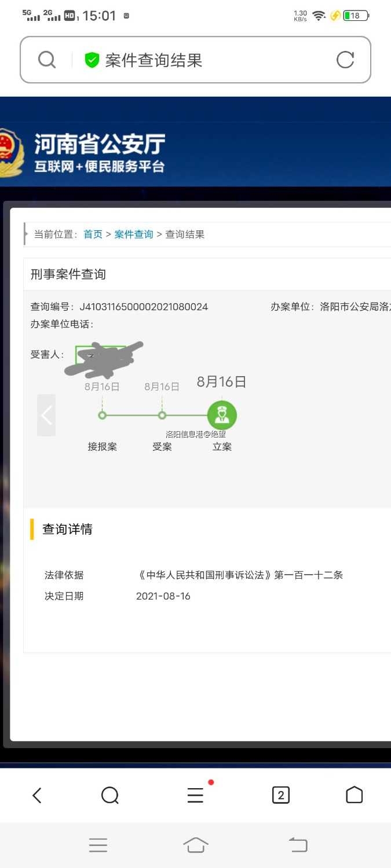
Task: Select the 接报案 timeline node
Action: click(x=103, y=415)
